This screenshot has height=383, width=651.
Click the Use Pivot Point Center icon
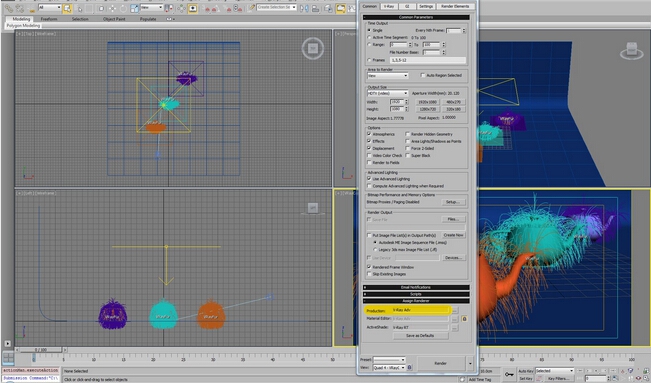coord(169,8)
